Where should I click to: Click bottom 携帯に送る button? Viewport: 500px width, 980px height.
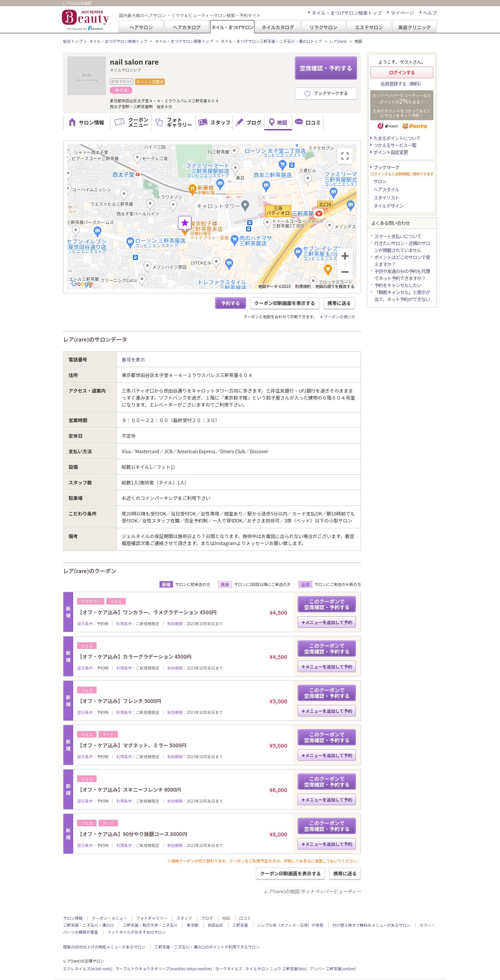click(x=345, y=873)
